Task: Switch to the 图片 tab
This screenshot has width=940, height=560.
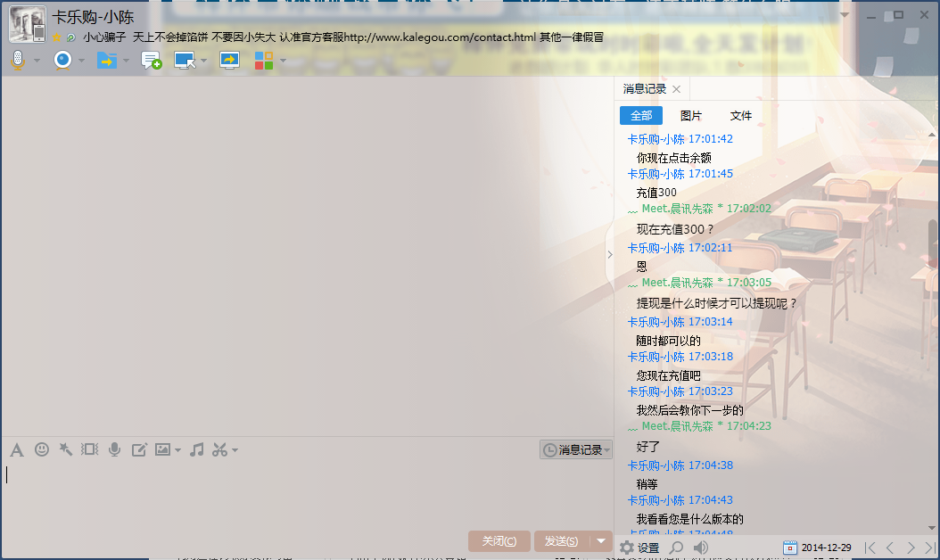Action: [691, 116]
